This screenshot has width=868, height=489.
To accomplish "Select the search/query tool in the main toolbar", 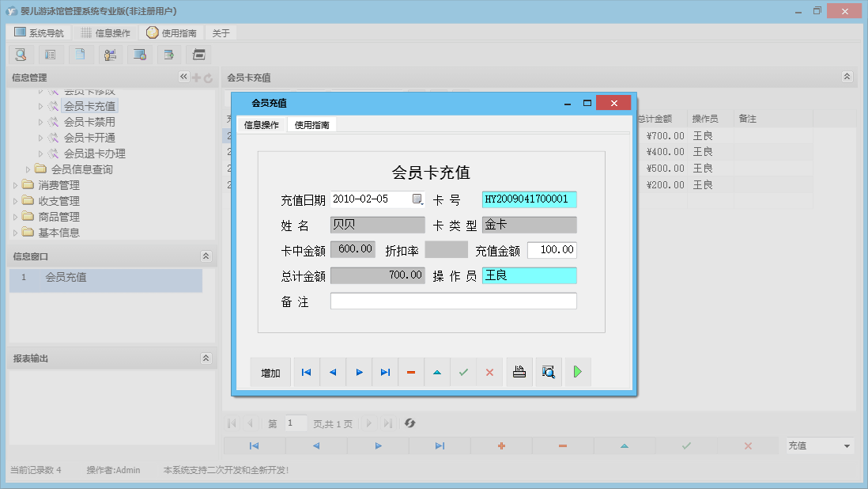I will coord(21,54).
